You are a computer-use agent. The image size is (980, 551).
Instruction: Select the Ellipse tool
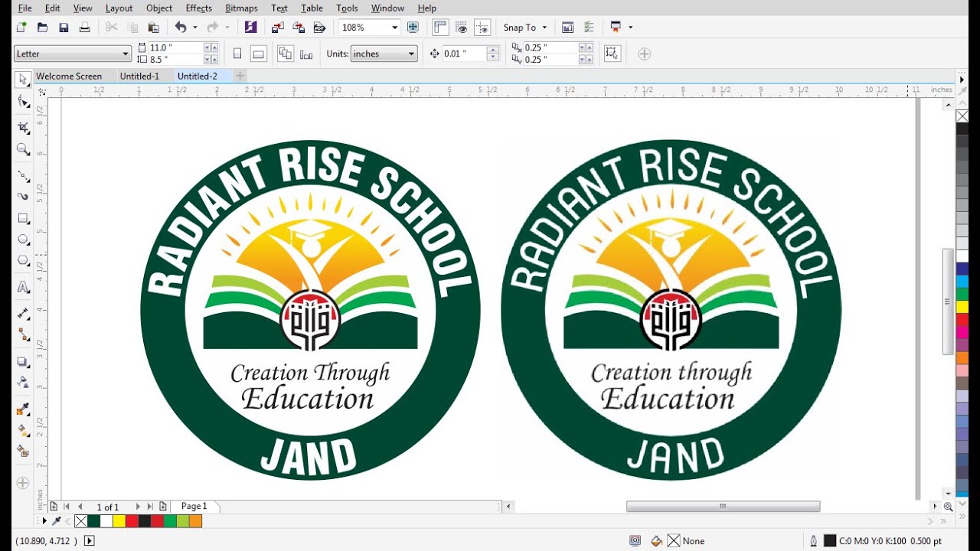[x=23, y=240]
